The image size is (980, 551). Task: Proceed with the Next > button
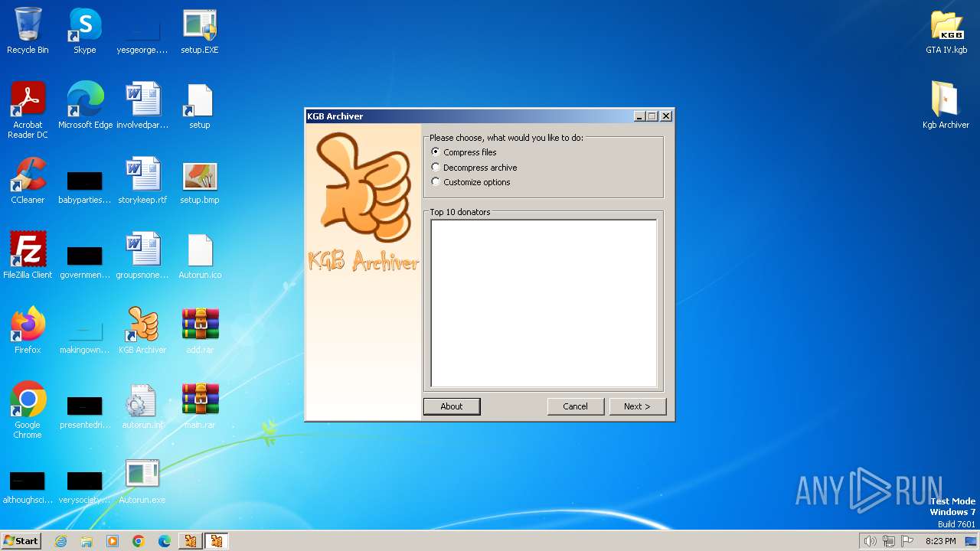point(638,406)
